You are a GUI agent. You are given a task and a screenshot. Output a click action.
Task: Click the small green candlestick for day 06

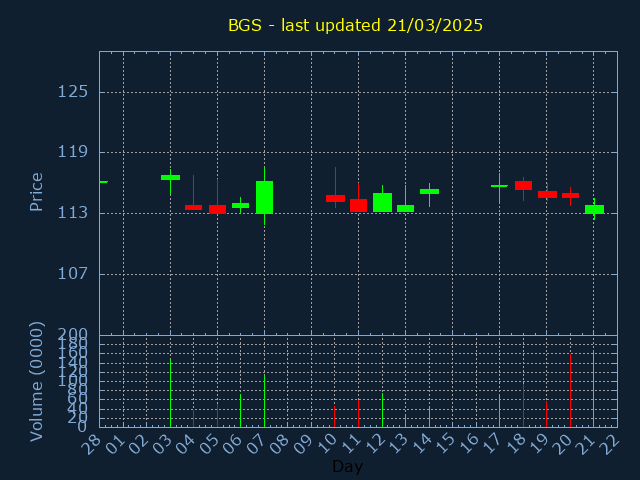tap(240, 205)
